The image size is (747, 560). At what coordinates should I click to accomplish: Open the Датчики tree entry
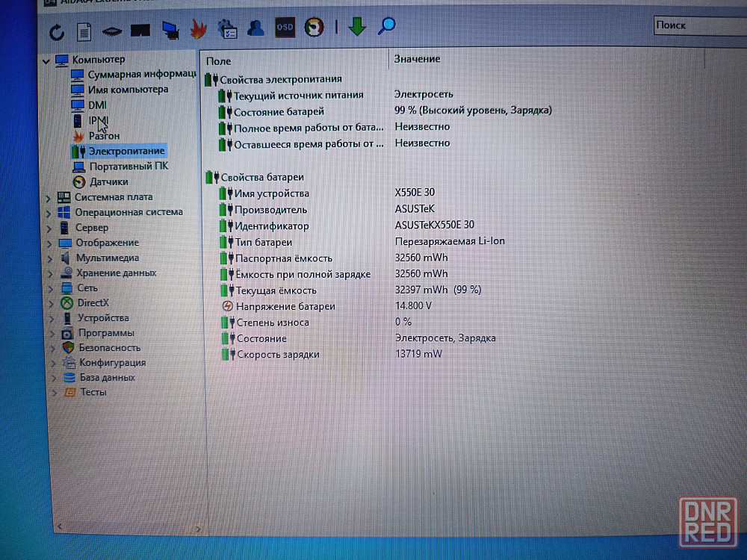point(109,181)
